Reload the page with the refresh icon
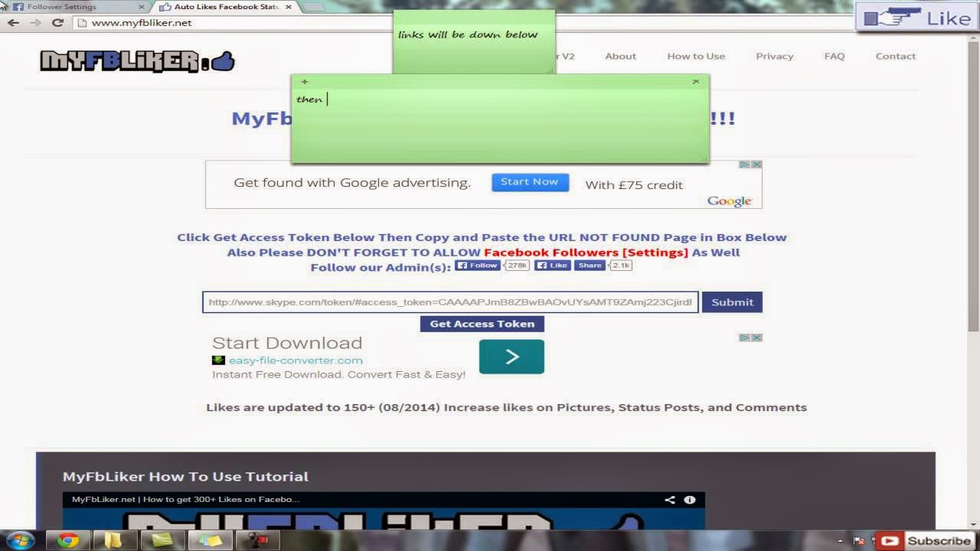 (x=57, y=23)
